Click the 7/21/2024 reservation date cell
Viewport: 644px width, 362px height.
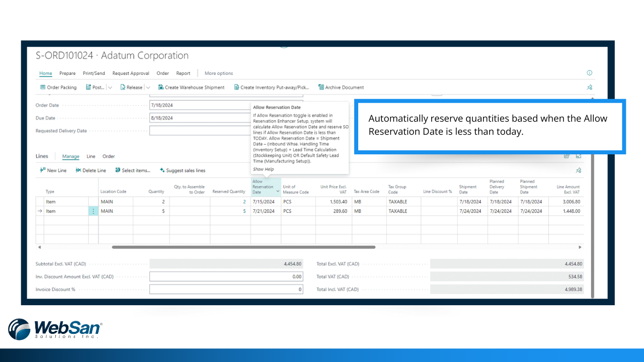click(266, 211)
